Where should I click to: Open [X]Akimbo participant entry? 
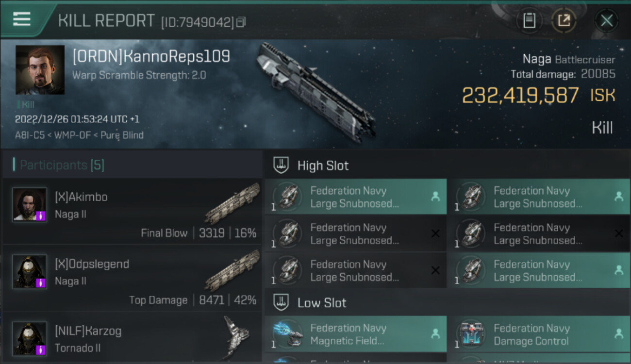pos(132,211)
